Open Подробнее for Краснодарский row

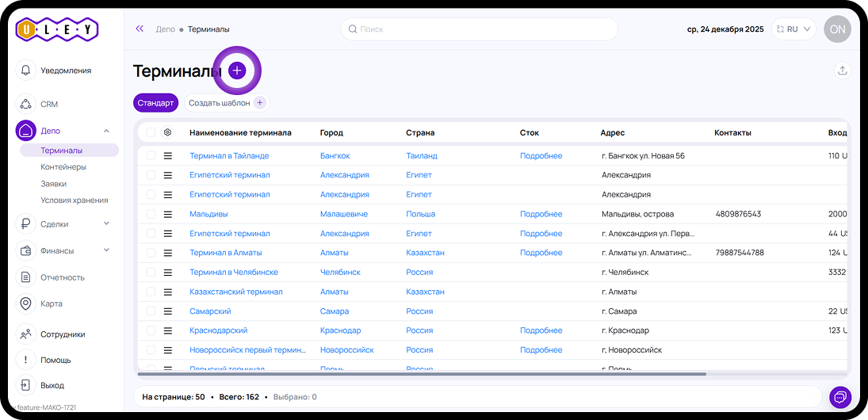pos(541,331)
